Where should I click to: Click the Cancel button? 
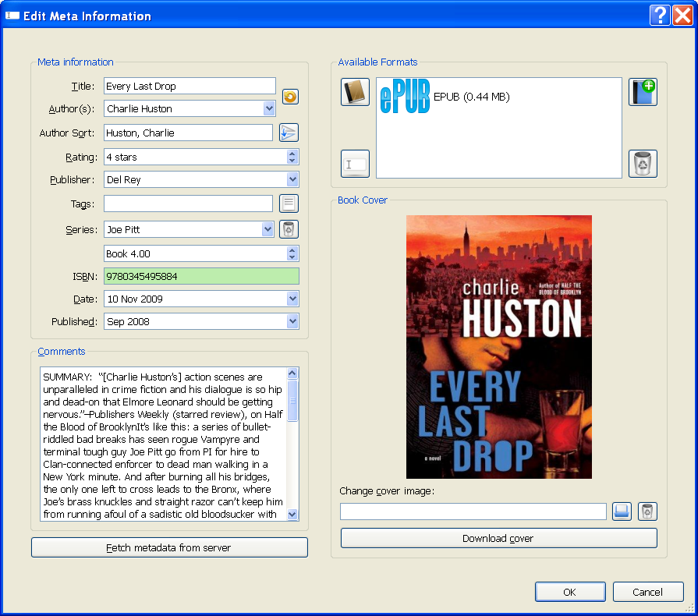point(648,592)
